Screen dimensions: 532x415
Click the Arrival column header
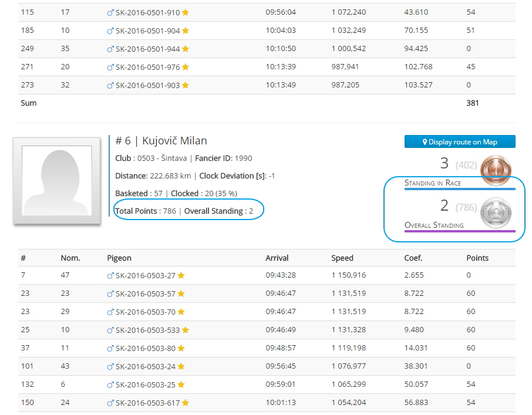click(277, 258)
